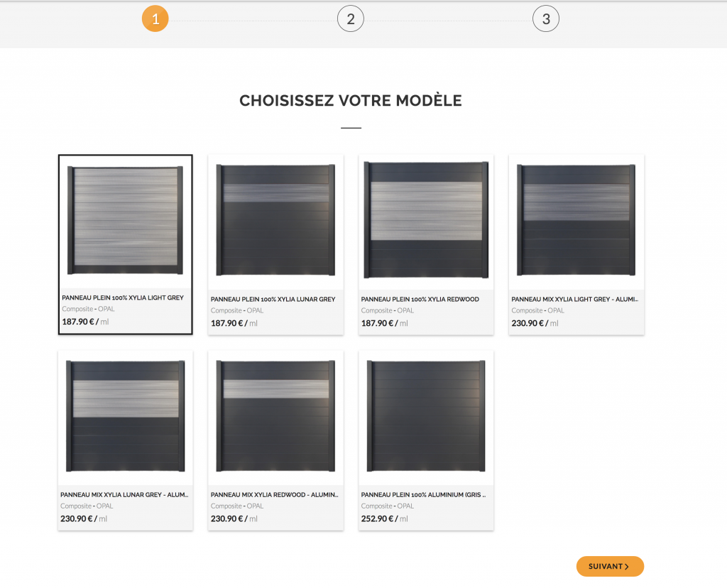
Task: Click the SUIVANT button
Action: pos(610,566)
